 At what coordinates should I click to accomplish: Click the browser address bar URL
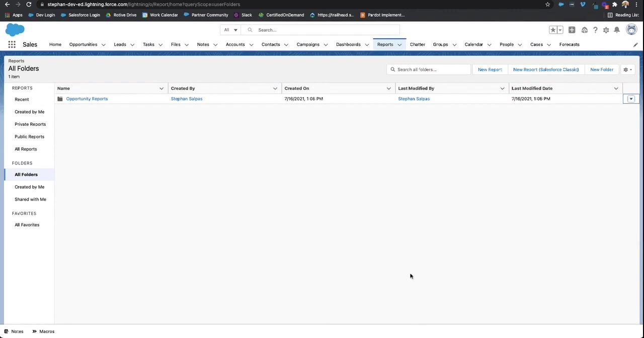click(x=144, y=4)
